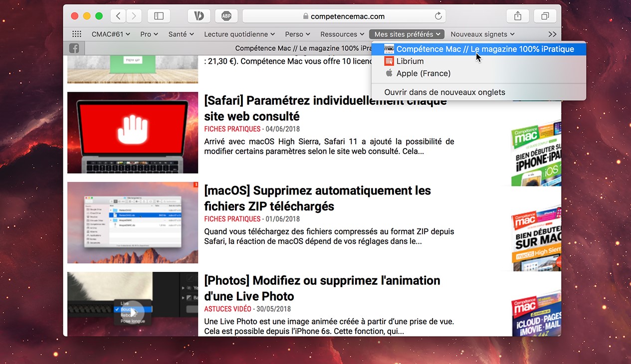Show hidden bookmarks with the double chevron

[552, 34]
